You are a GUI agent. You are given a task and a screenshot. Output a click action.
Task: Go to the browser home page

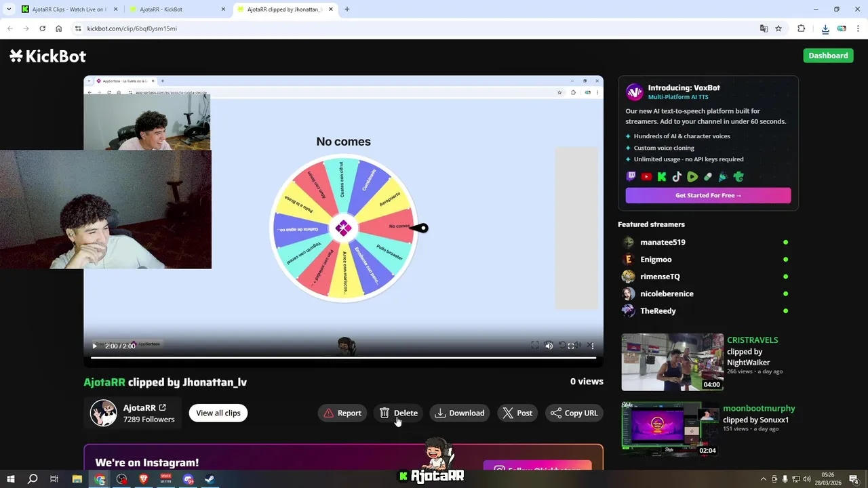pyautogui.click(x=59, y=28)
